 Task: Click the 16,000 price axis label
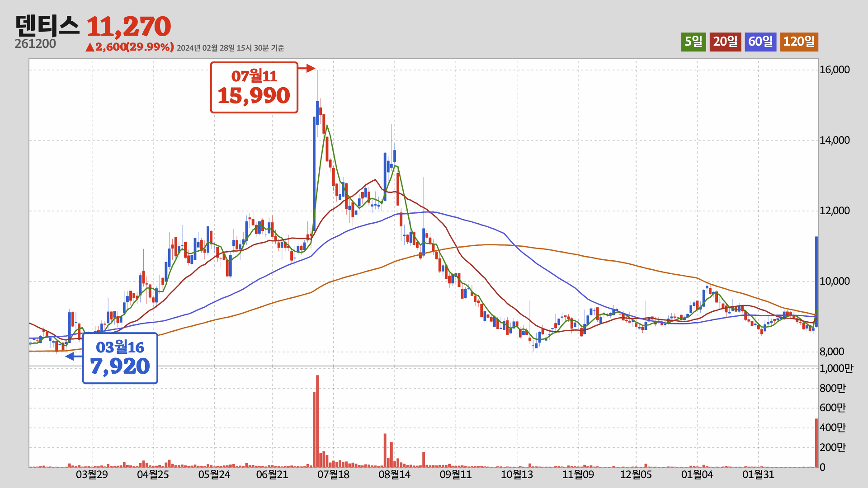coord(835,70)
